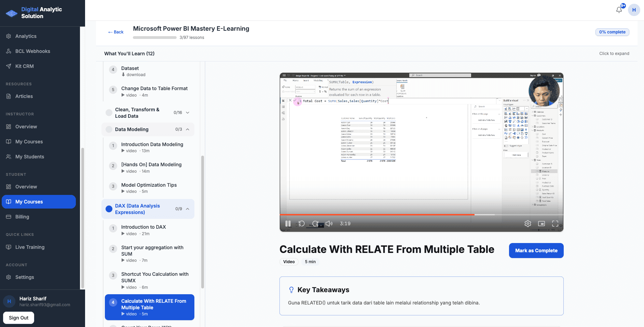Screen dimensions: 644x327
Task: Click lesson list scrollbar
Action: pos(202,222)
